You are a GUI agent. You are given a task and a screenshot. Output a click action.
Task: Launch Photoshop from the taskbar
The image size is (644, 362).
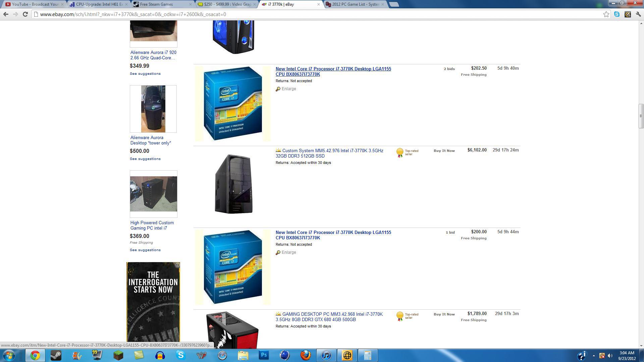point(264,355)
